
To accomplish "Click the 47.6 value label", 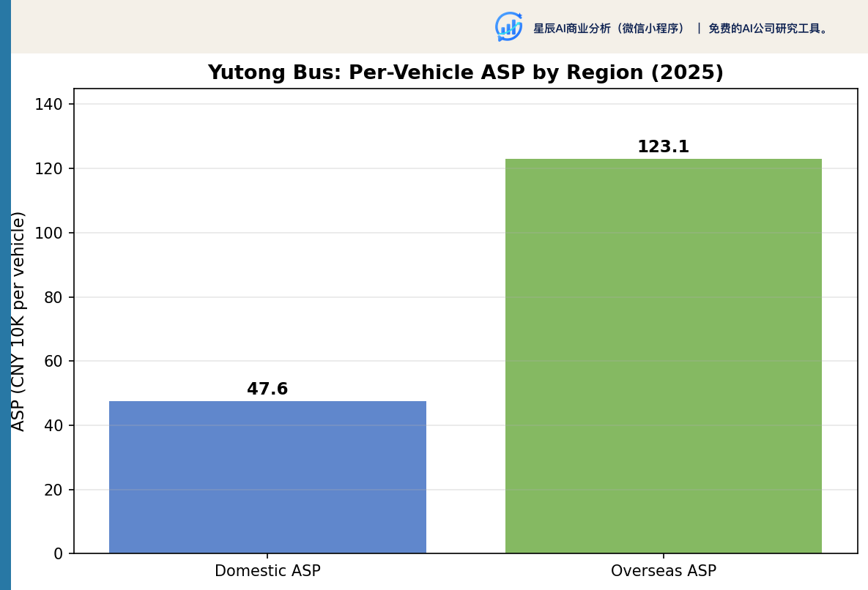I will click(x=267, y=389).
